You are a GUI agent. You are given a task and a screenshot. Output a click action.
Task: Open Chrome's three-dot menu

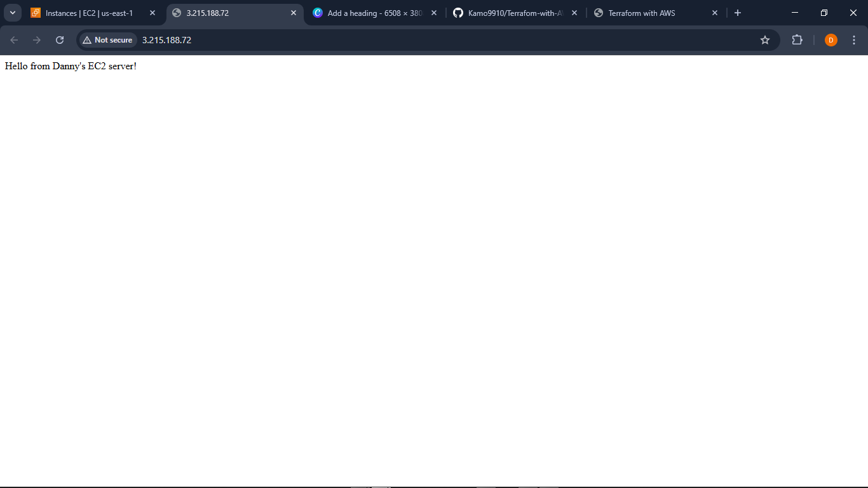(x=854, y=40)
